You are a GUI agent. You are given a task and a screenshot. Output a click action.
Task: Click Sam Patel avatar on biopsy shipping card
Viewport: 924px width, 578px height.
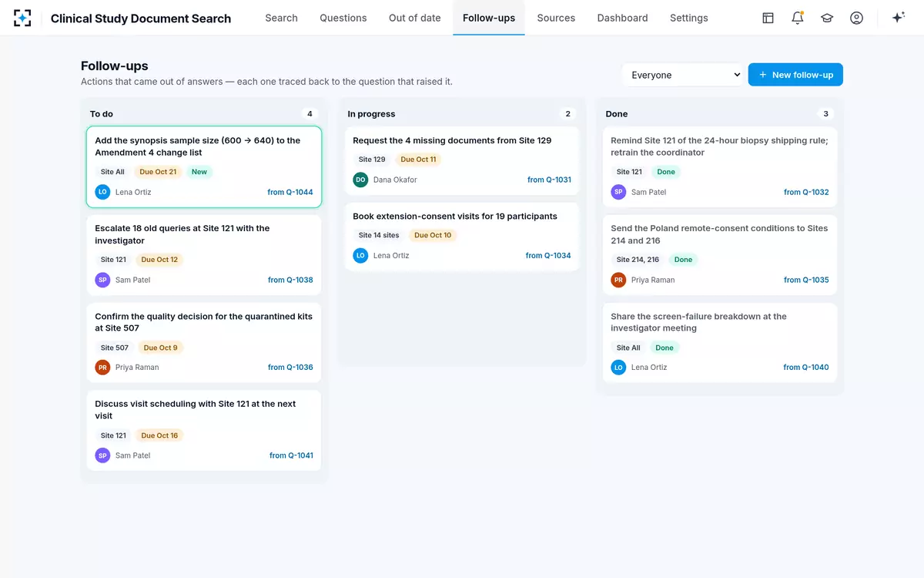618,192
